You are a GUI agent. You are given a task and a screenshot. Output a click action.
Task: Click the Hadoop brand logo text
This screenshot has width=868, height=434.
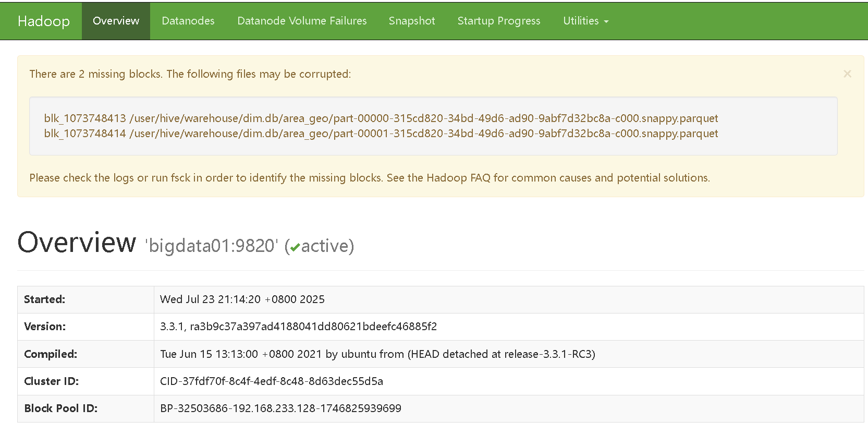(44, 21)
